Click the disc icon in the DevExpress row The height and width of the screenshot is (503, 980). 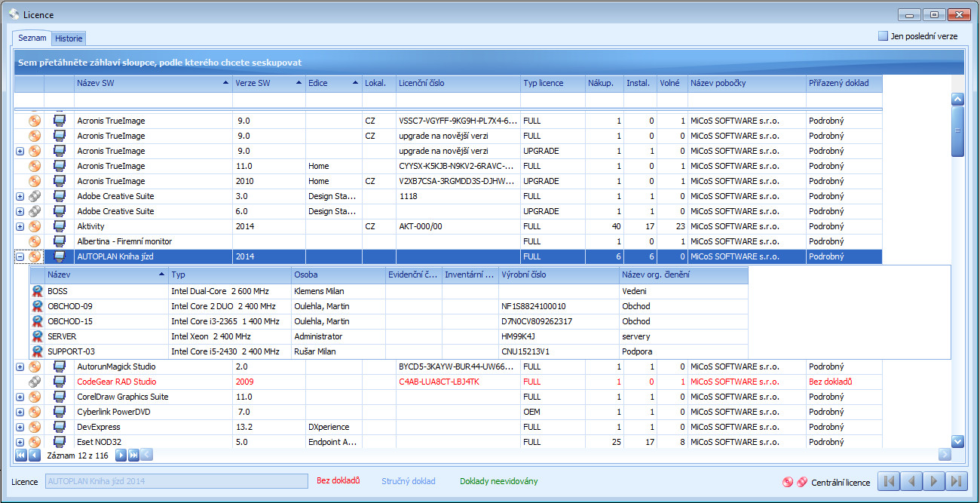[35, 427]
